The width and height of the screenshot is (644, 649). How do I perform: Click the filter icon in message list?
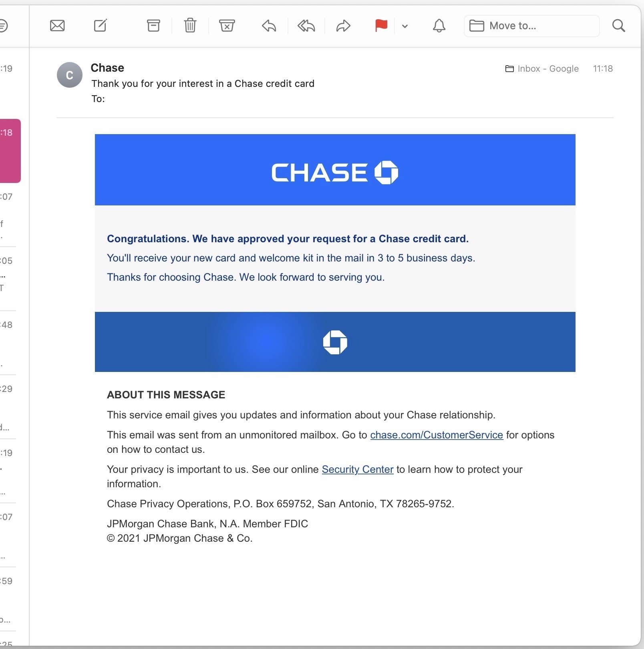point(3,26)
